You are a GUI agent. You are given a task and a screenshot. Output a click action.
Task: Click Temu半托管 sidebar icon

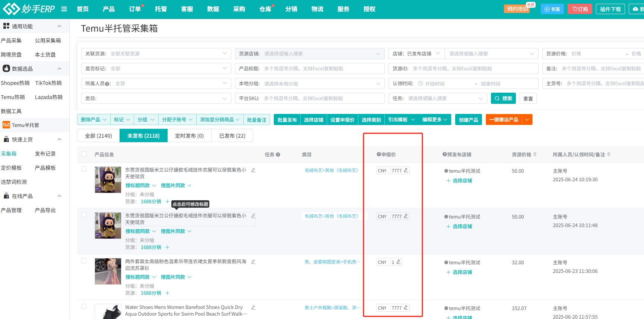click(x=6, y=125)
